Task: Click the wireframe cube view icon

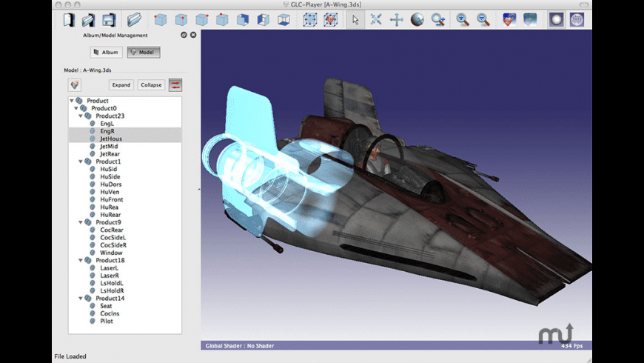Action: tap(284, 20)
